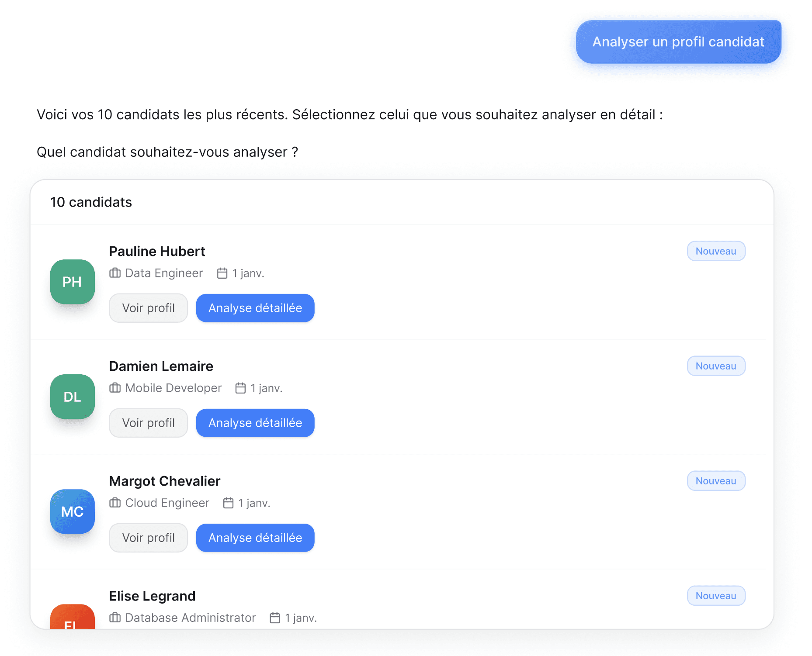The width and height of the screenshot is (812, 656).
Task: Click the briefcase icon beside Mobile Developer
Action: click(115, 388)
